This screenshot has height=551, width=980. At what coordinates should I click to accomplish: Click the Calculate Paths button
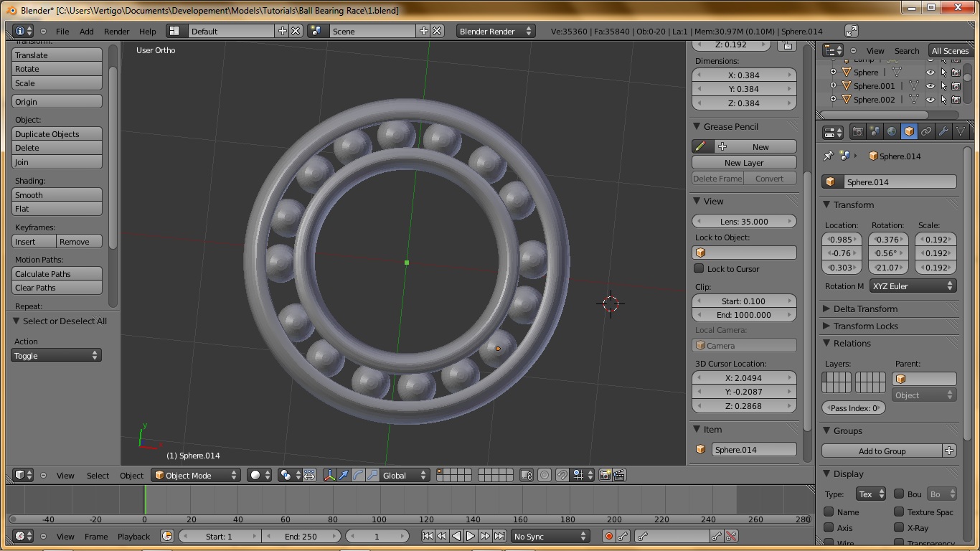[x=57, y=274]
